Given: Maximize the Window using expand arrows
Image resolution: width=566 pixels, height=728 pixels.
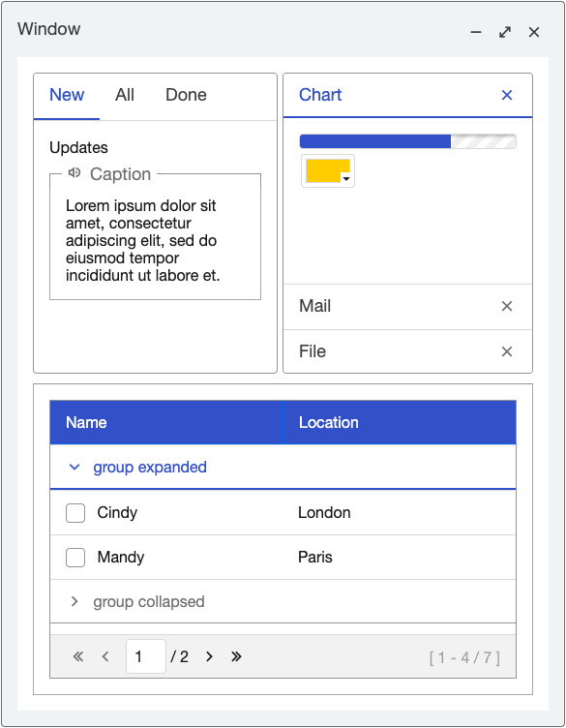Looking at the screenshot, I should pos(505,32).
